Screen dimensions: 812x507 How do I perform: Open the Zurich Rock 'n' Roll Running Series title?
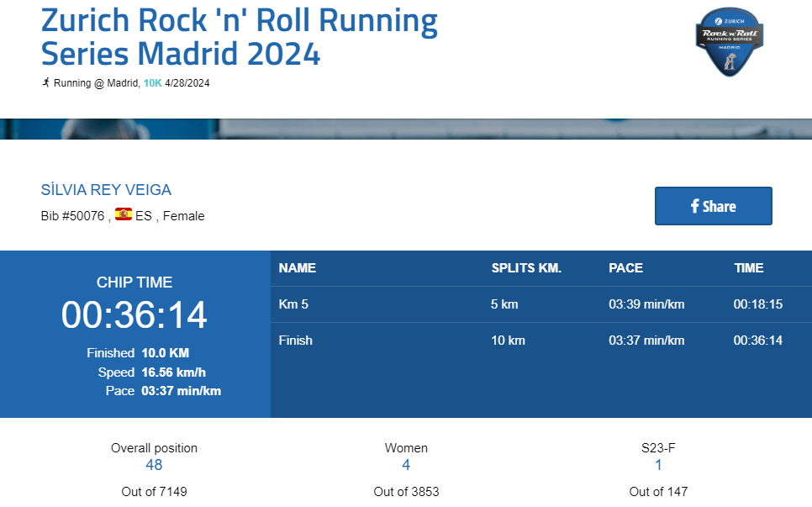pos(240,37)
